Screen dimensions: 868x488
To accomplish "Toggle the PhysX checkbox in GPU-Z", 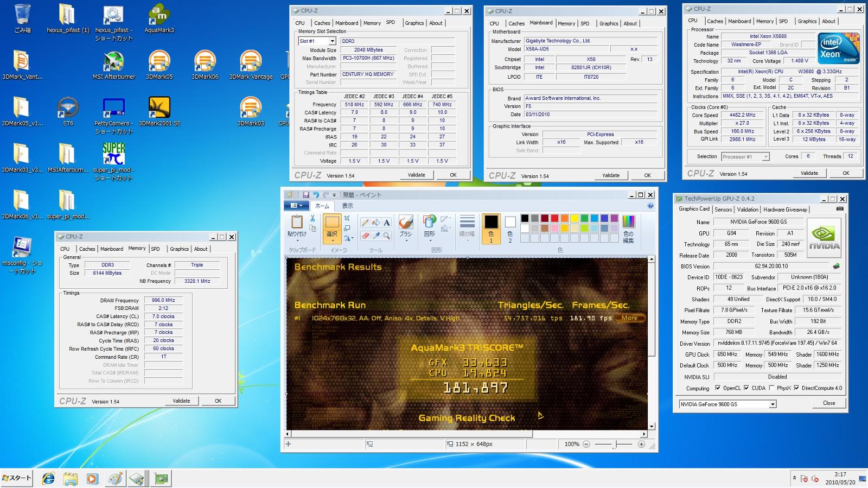I will click(x=771, y=388).
